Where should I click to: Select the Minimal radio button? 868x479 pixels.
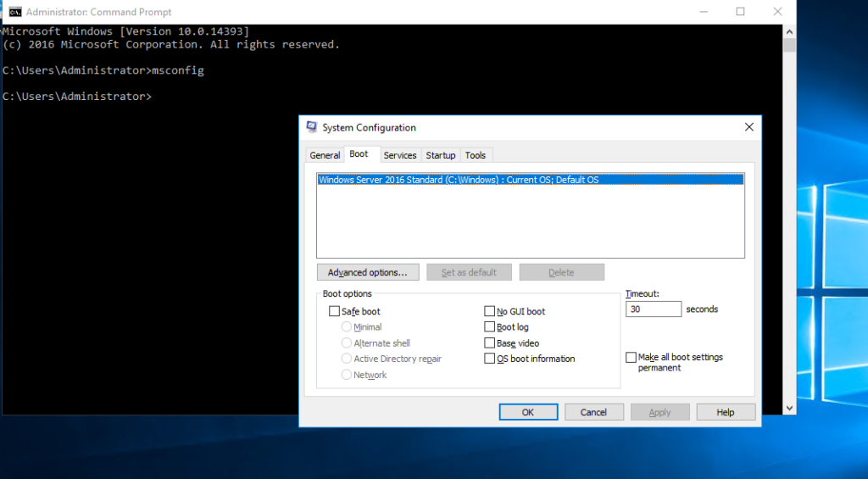pos(347,326)
